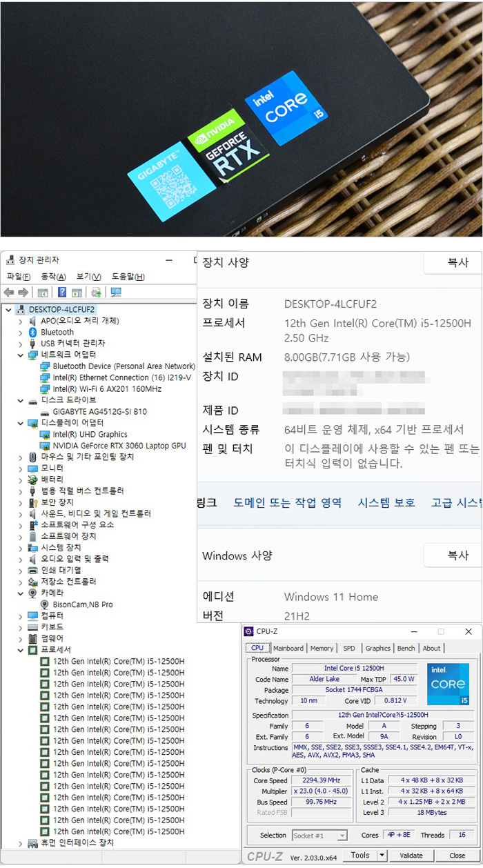Image resolution: width=483 pixels, height=868 pixels.
Task: Click the 펌웨어 firmware icon
Action: (32, 638)
